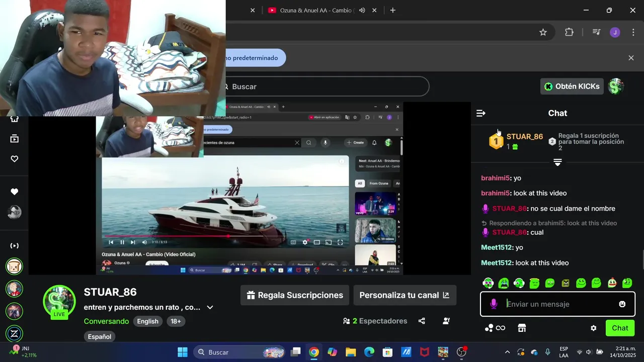644x362 pixels.
Task: Open the sidebar channel with the bear avatar
Action: (14, 266)
